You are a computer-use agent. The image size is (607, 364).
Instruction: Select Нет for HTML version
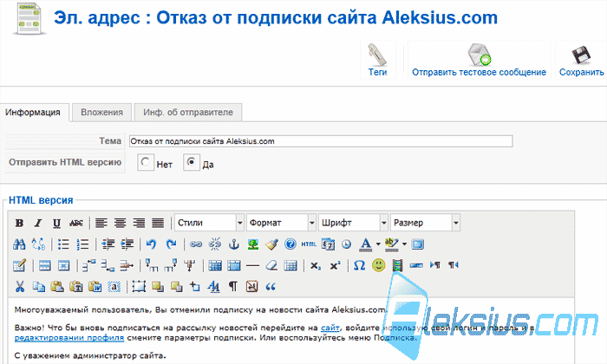[x=146, y=162]
